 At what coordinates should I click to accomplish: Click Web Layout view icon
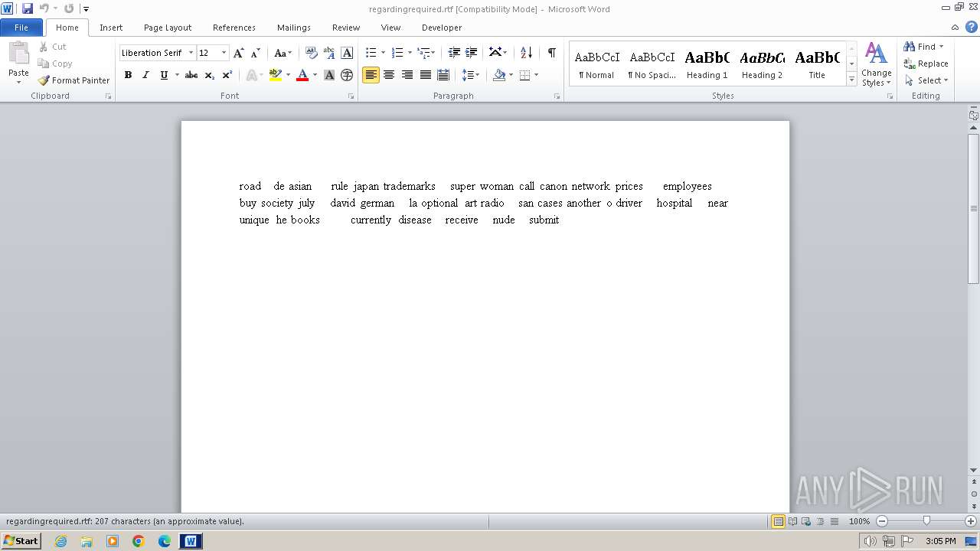pos(806,521)
